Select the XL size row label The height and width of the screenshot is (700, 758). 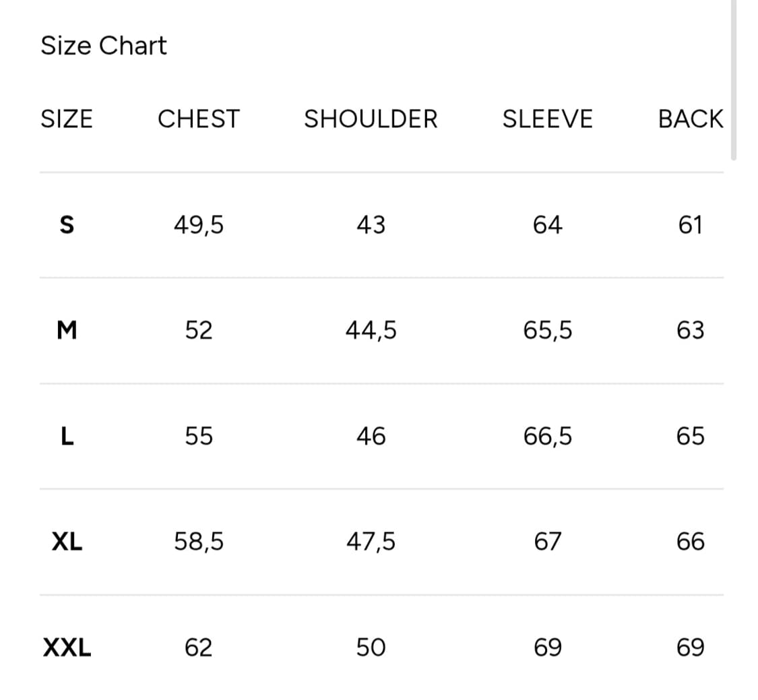coord(67,542)
